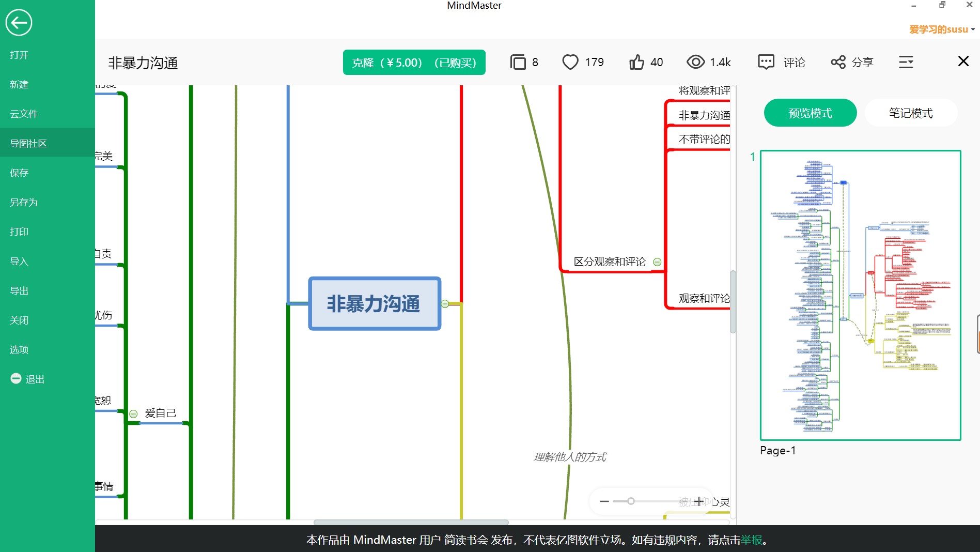Click the 179 favorites count
Screen dimensions: 980x552
594,62
